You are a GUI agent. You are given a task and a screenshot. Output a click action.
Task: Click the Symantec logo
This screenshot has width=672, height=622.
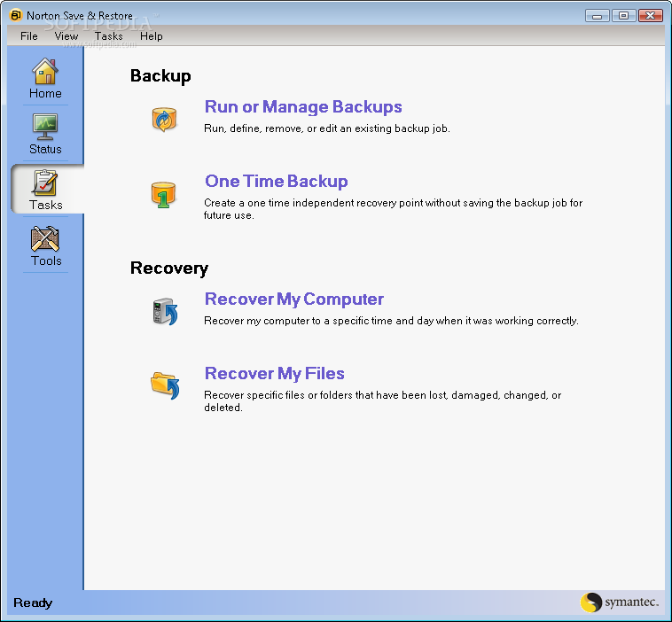620,603
